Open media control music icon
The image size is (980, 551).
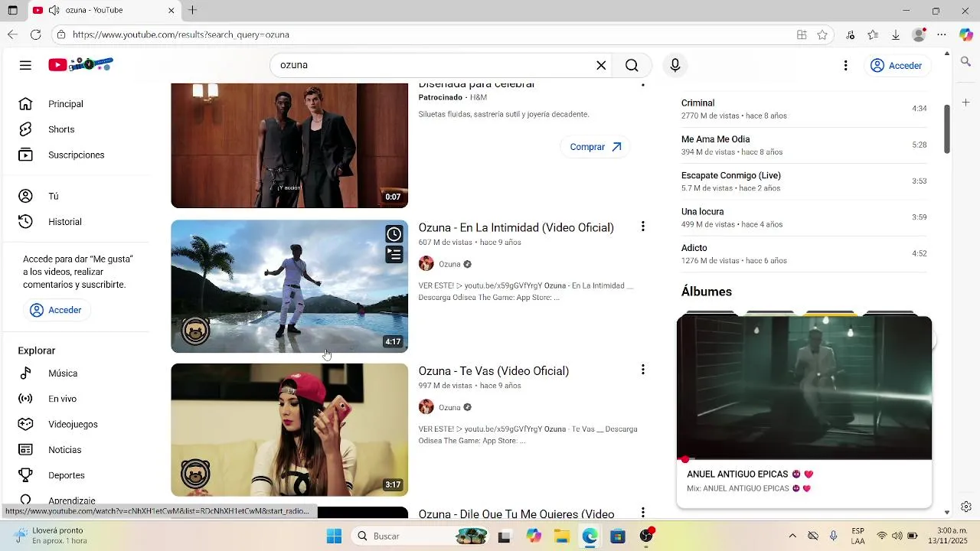click(851, 34)
